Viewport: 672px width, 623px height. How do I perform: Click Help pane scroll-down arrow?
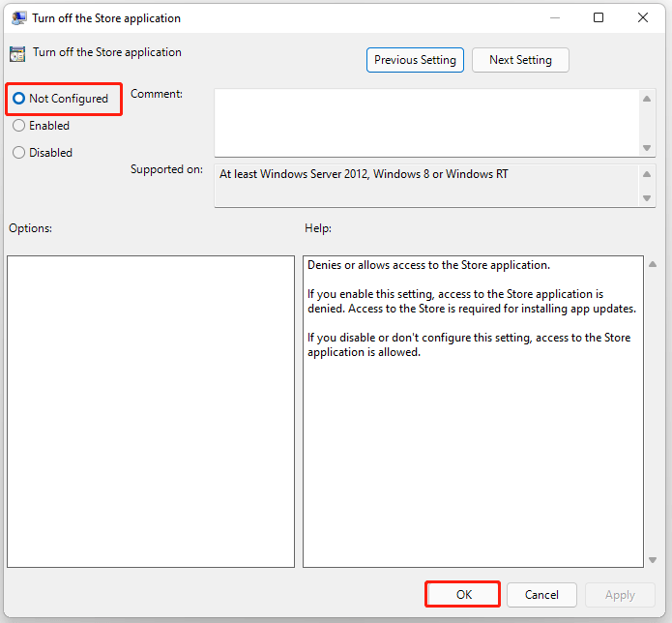pyautogui.click(x=653, y=560)
